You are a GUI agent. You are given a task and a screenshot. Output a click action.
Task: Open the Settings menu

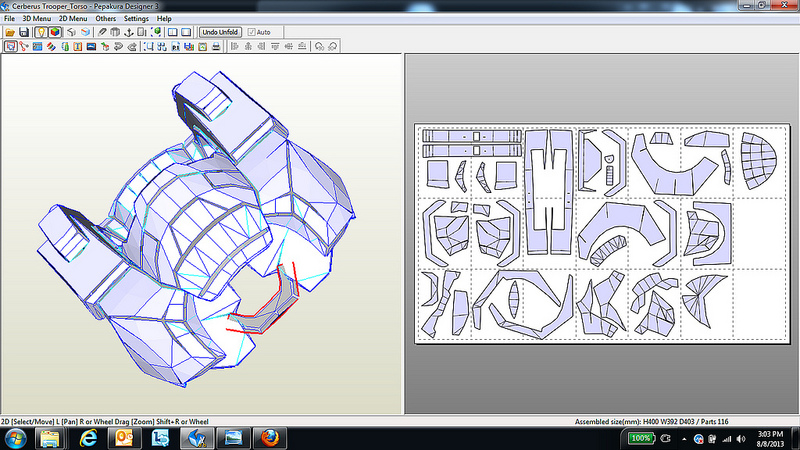[x=136, y=18]
